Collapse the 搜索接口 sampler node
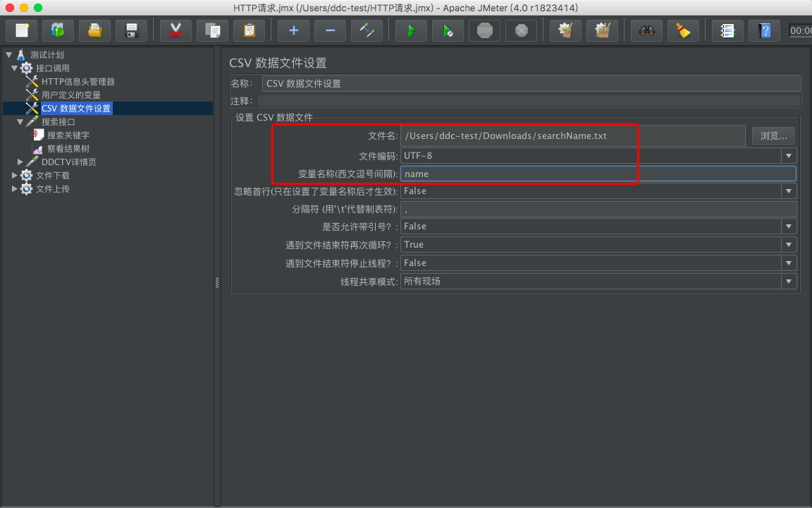 coord(20,122)
